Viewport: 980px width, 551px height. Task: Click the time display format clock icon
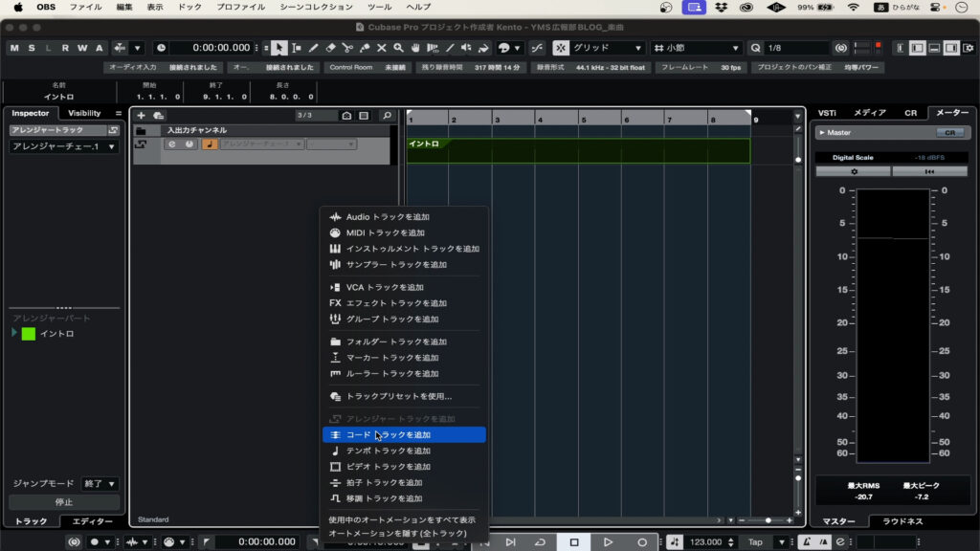tap(161, 48)
